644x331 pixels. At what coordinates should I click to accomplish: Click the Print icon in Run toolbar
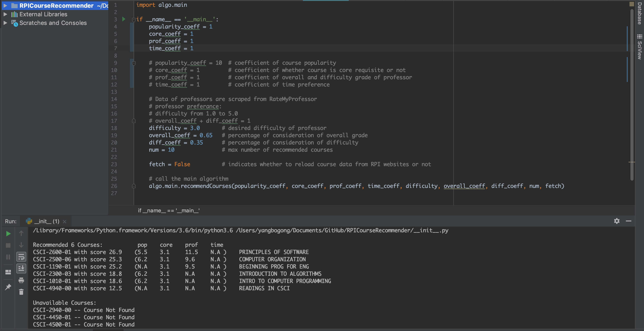click(x=21, y=280)
